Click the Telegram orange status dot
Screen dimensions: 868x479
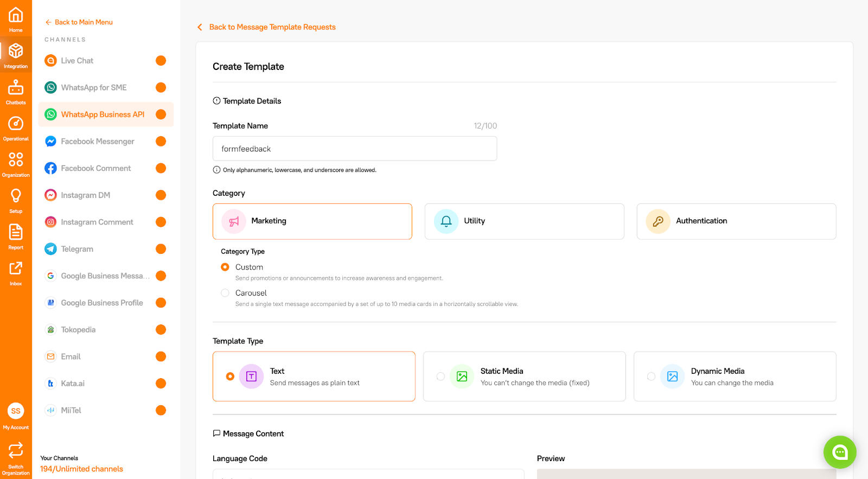161,249
